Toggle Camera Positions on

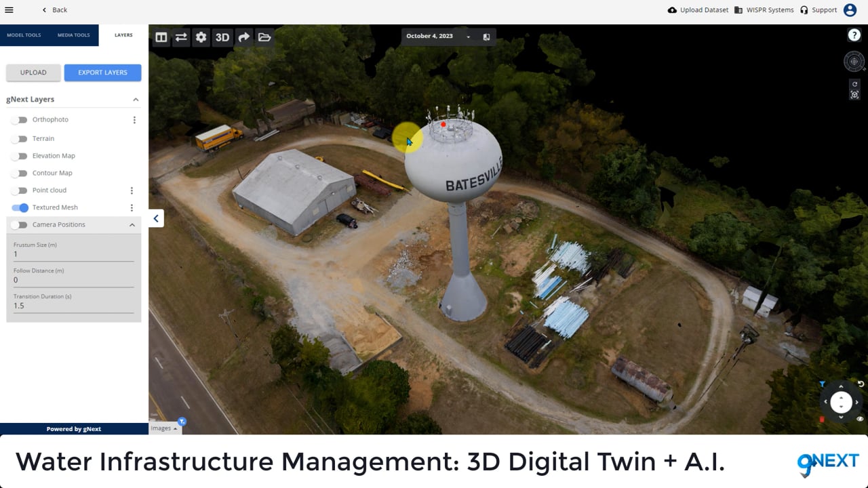point(20,225)
